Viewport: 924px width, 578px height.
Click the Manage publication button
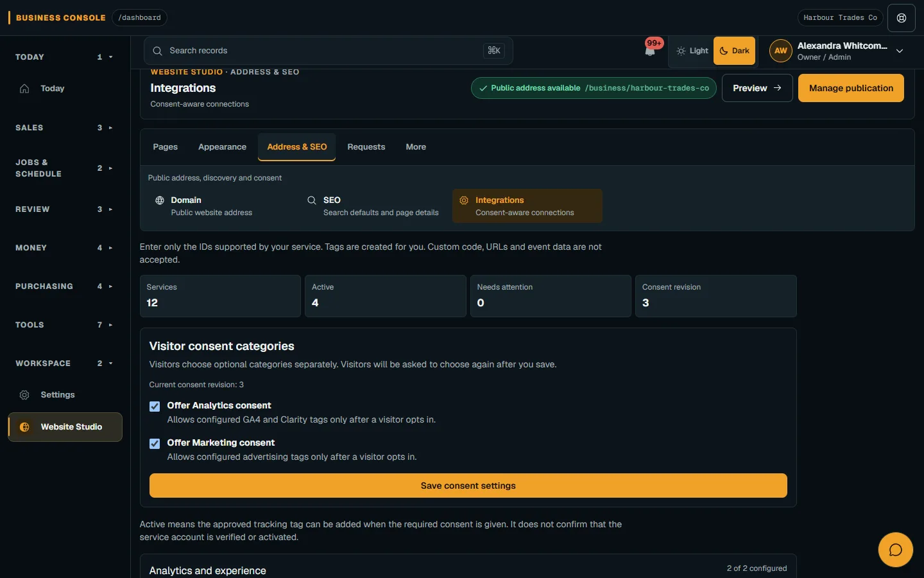pos(851,88)
